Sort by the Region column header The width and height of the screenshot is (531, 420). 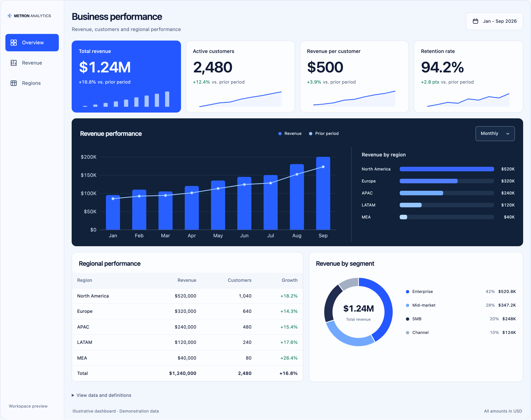[x=84, y=280]
